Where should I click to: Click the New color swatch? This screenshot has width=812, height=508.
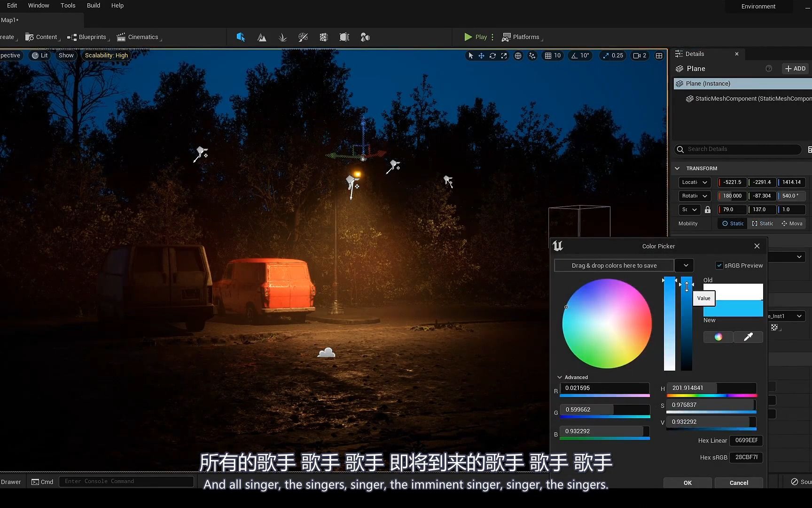pos(733,309)
